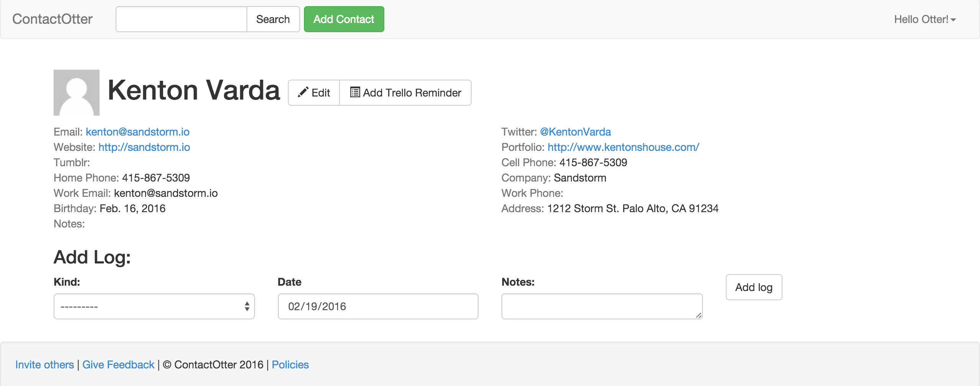
Task: Open the Kind select dropdown
Action: tap(154, 306)
